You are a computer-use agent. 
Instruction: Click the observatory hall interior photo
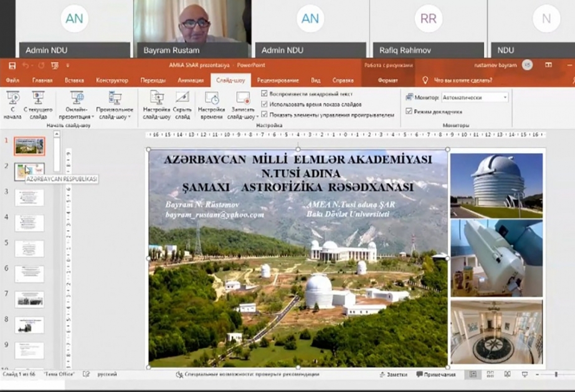point(496,332)
